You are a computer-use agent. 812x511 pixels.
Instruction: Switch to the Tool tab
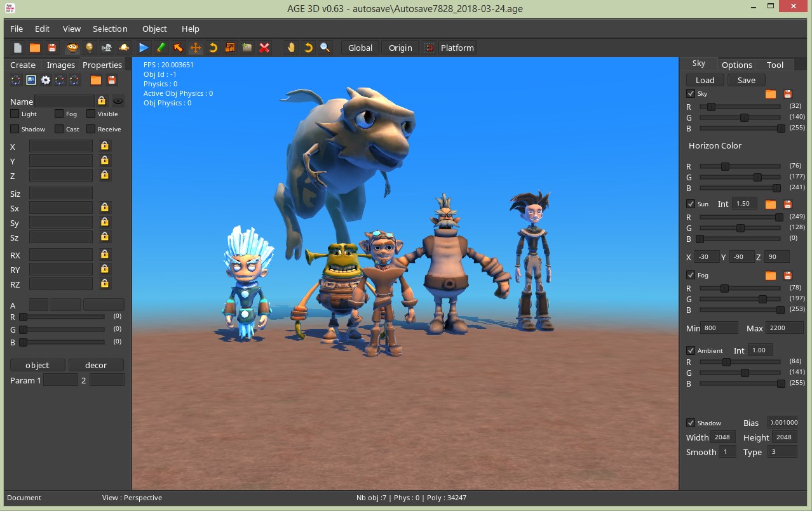pyautogui.click(x=775, y=65)
